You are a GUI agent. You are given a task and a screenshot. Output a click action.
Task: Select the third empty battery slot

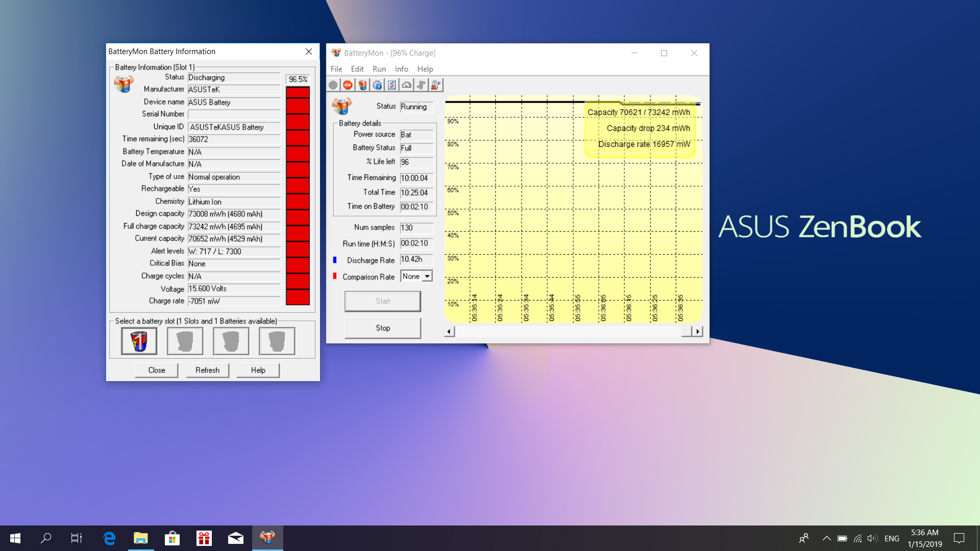click(231, 341)
